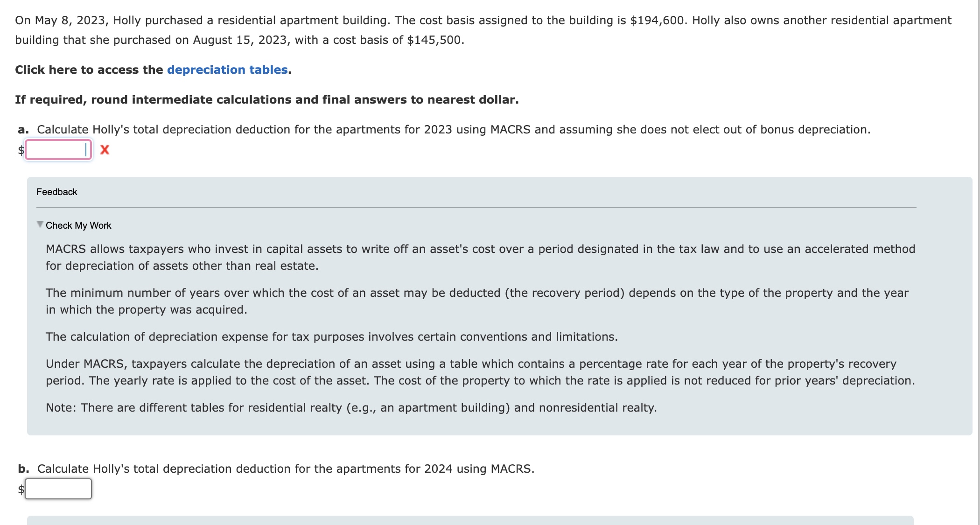
Task: Click the dollar sign beside answer box a
Action: pyautogui.click(x=21, y=150)
